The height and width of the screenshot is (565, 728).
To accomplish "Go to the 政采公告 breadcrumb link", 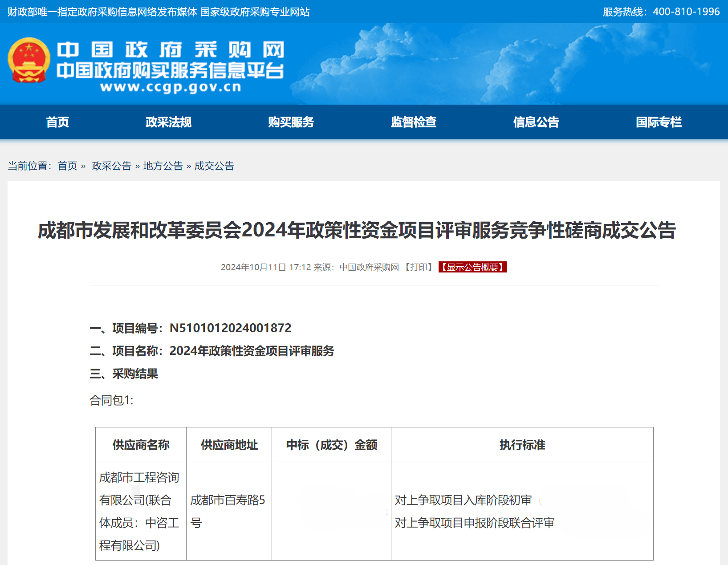I will pyautogui.click(x=111, y=166).
